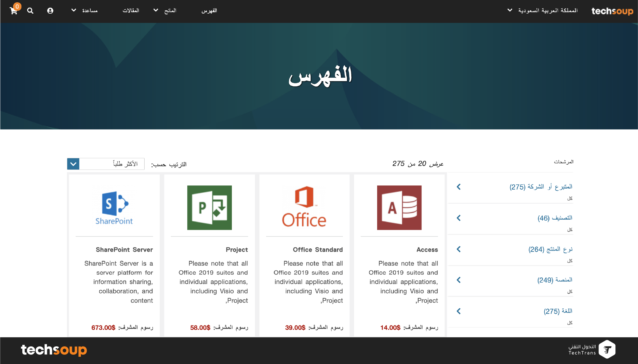Open the user account icon
Image resolution: width=638 pixels, height=364 pixels.
(50, 11)
